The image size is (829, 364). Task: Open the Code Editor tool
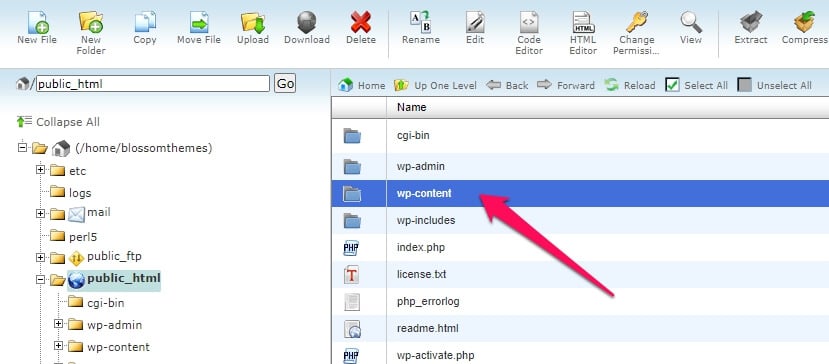point(529,22)
